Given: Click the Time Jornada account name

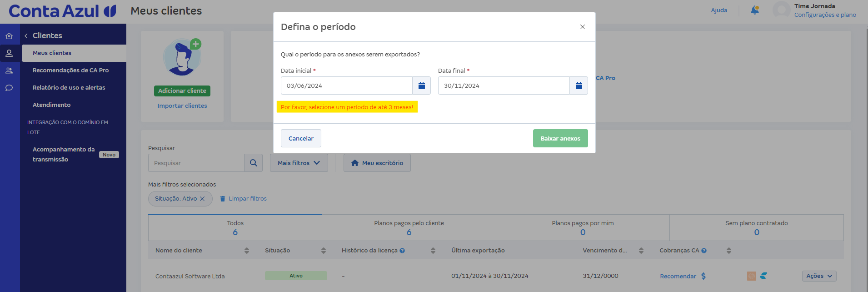Looking at the screenshot, I should click(815, 6).
